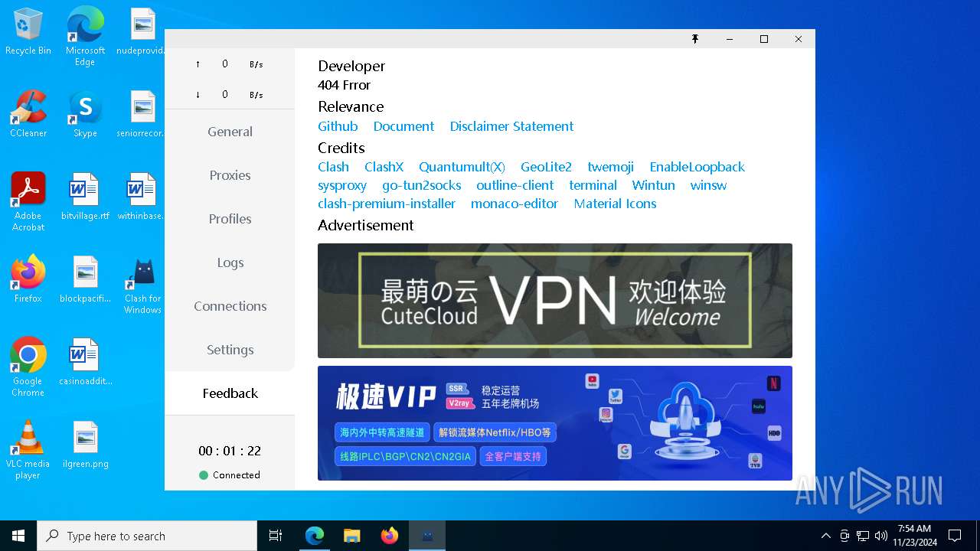The height and width of the screenshot is (551, 980).
Task: Select the Skype desktop shortcut
Action: click(85, 115)
